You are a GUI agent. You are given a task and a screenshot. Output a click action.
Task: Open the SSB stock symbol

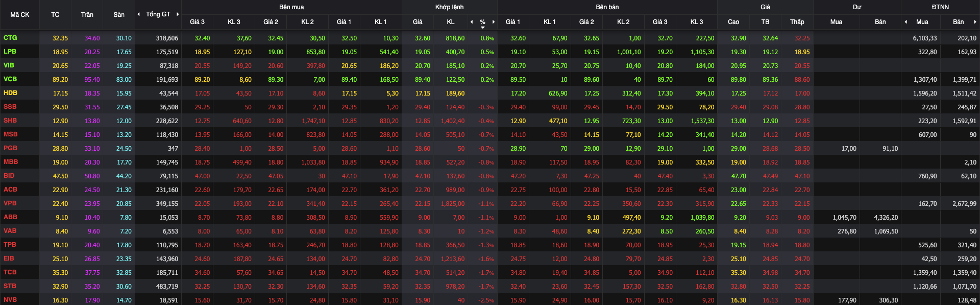click(x=10, y=107)
